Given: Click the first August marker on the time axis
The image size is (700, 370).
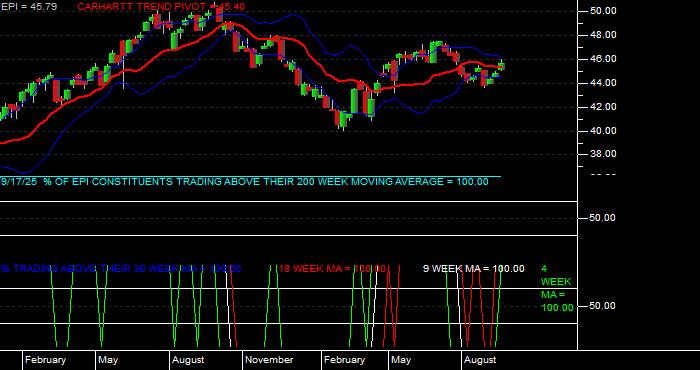Looking at the screenshot, I should point(188,360).
